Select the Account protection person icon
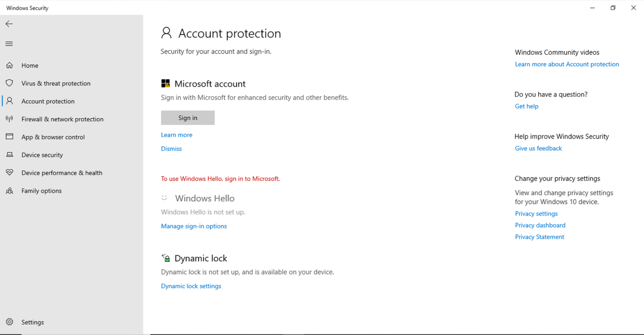Image resolution: width=644 pixels, height=335 pixels. 10,101
